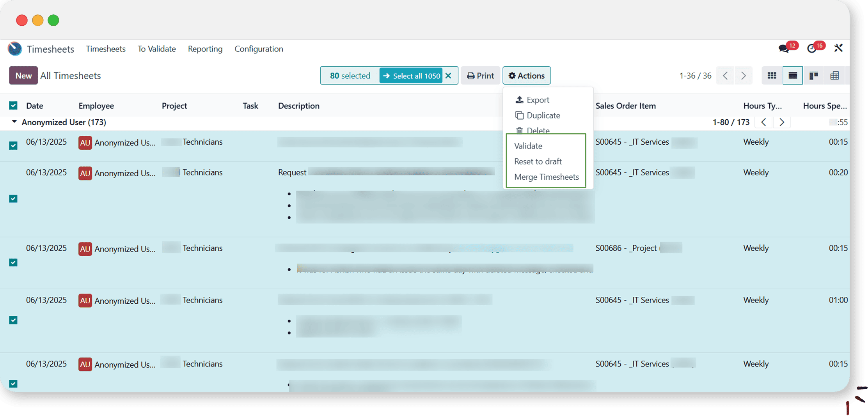
Task: Open the Actions dropdown
Action: tap(526, 76)
